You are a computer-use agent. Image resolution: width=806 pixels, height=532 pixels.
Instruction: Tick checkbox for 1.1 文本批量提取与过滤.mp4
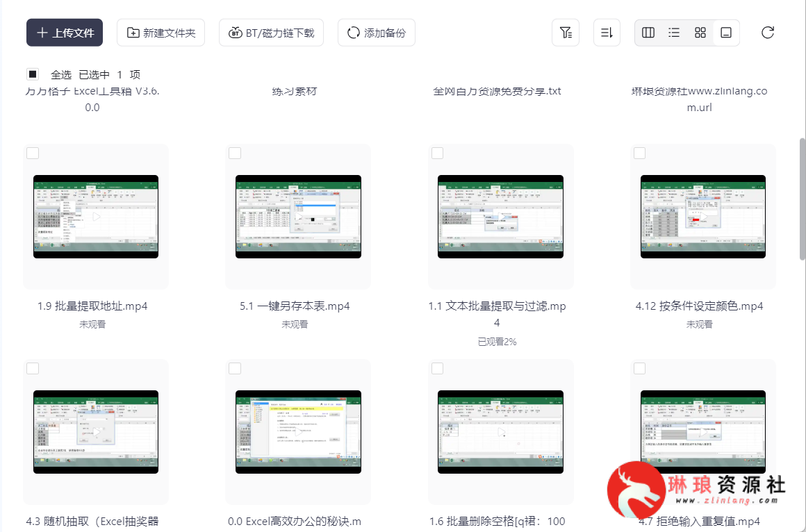pyautogui.click(x=438, y=153)
